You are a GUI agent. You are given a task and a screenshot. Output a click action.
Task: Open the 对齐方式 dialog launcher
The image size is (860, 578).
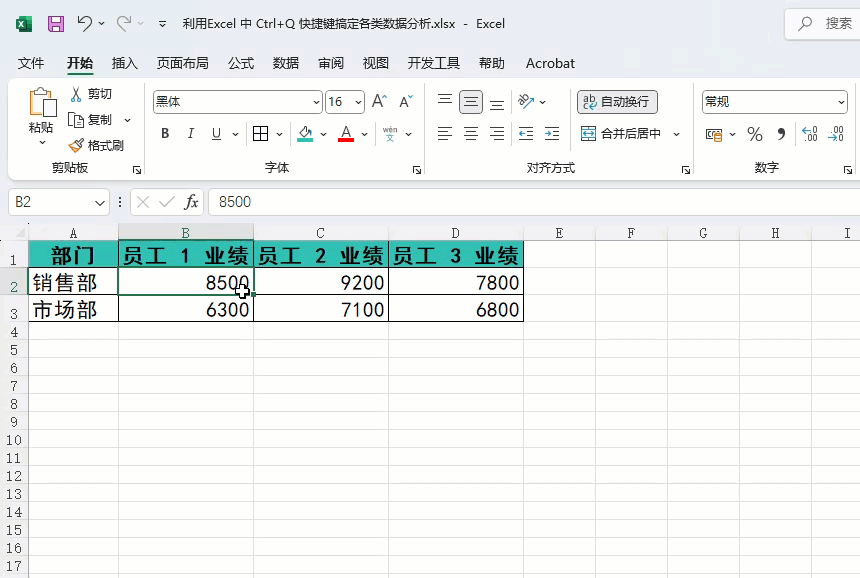pos(686,170)
